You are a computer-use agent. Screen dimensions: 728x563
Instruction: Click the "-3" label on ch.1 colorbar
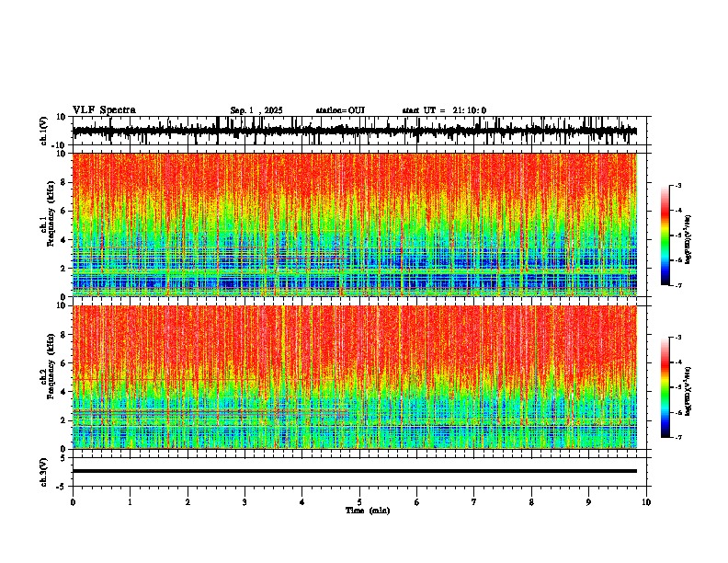(677, 185)
